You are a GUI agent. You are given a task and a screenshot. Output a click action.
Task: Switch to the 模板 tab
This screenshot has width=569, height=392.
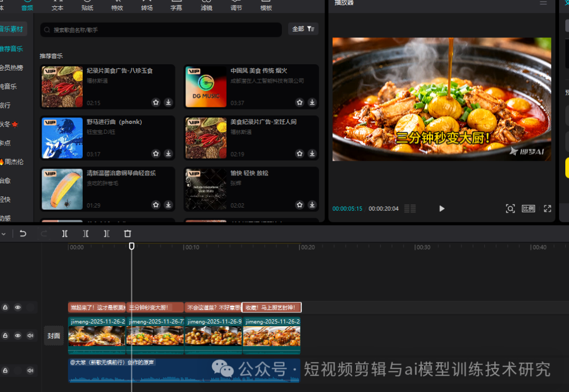click(266, 5)
